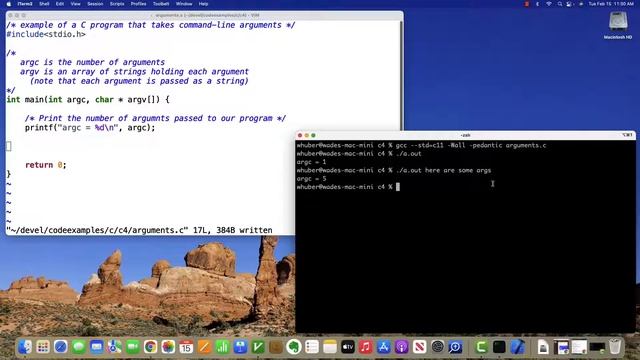Open the Window menu
The width and height of the screenshot is (640, 360).
184,4
